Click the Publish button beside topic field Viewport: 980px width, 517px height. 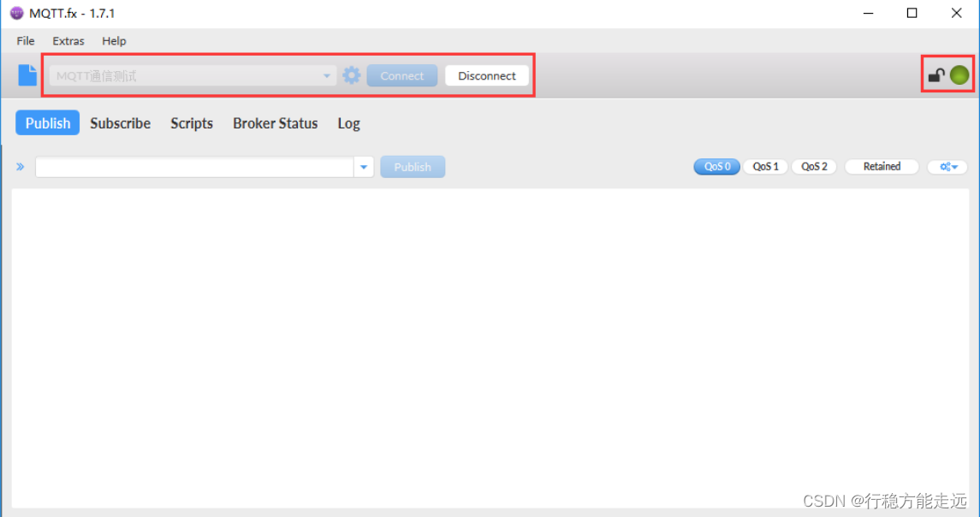point(413,167)
